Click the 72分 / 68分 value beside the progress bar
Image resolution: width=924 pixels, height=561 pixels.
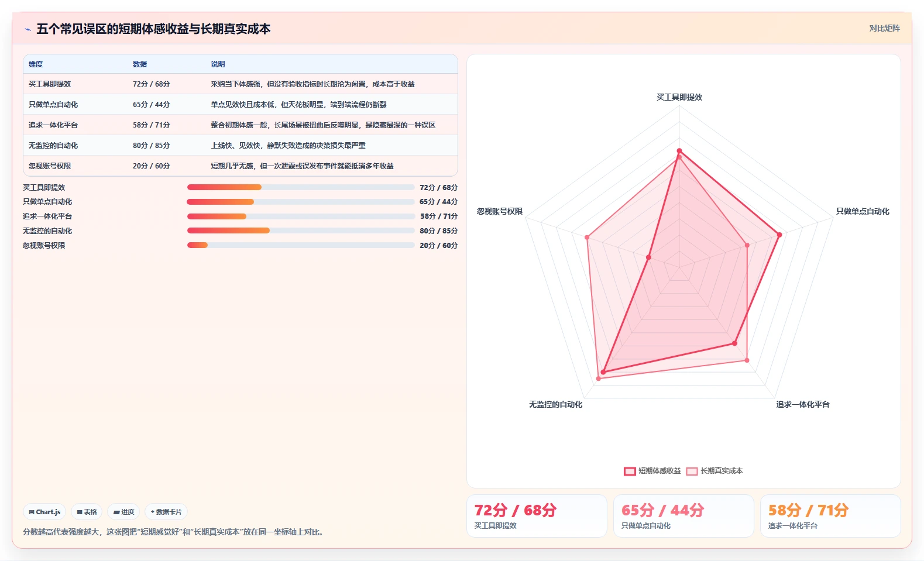(x=438, y=188)
